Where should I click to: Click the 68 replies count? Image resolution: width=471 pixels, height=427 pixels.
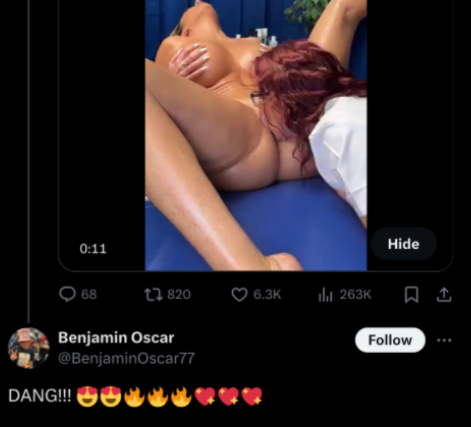(89, 295)
